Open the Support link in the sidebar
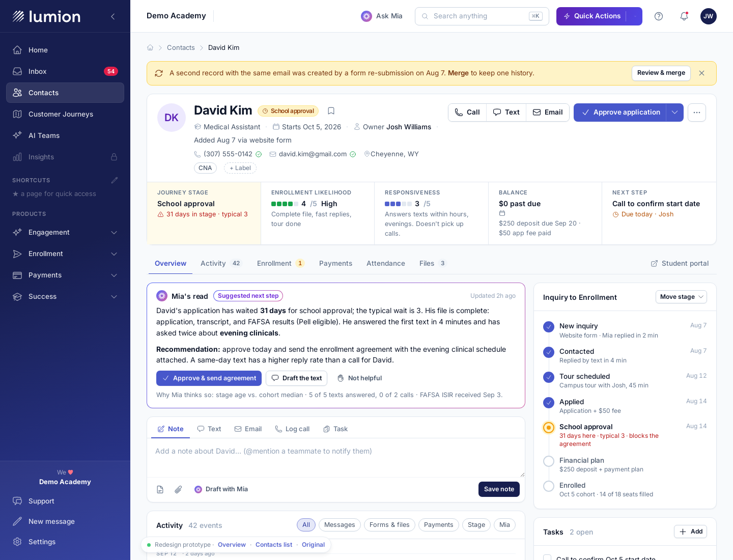 [x=65, y=501]
